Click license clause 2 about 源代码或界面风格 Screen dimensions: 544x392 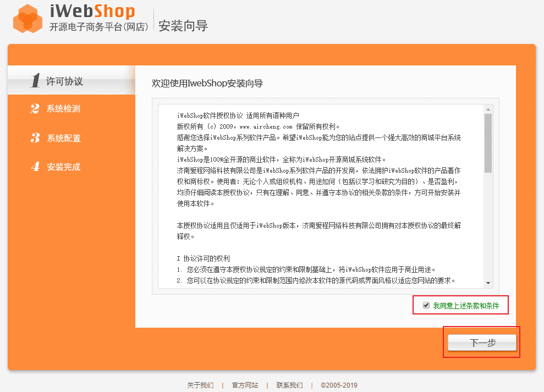[316, 280]
